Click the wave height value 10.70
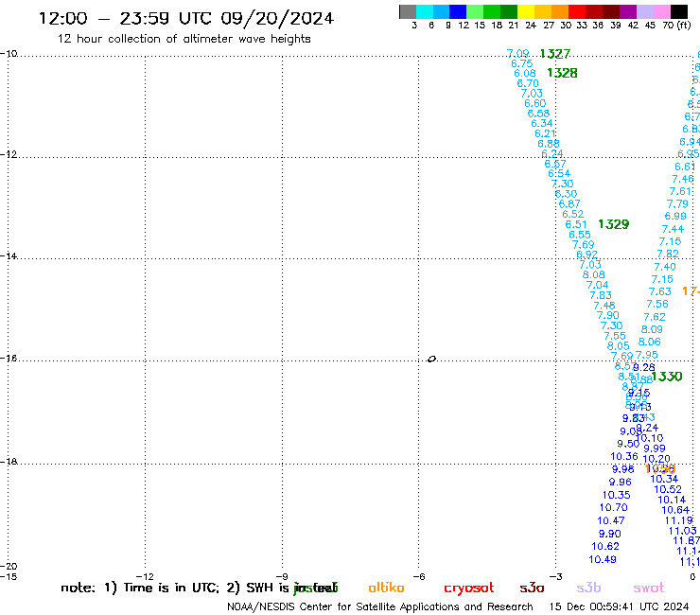Image resolution: width=700 pixels, height=615 pixels. [613, 507]
